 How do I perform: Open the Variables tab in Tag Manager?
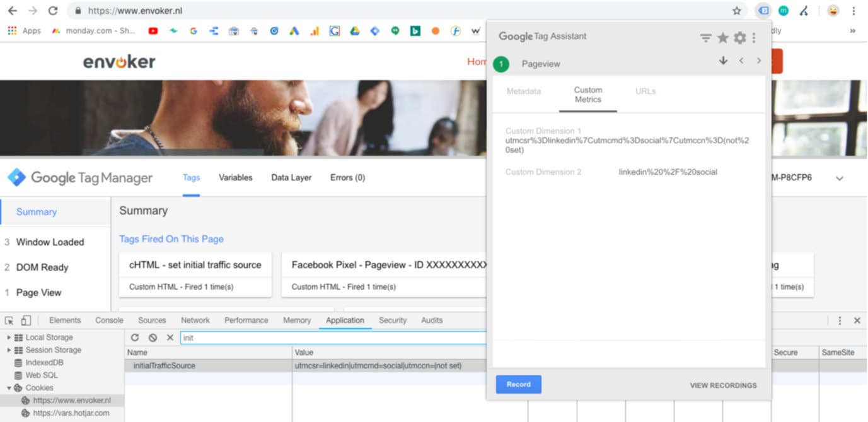tap(236, 178)
